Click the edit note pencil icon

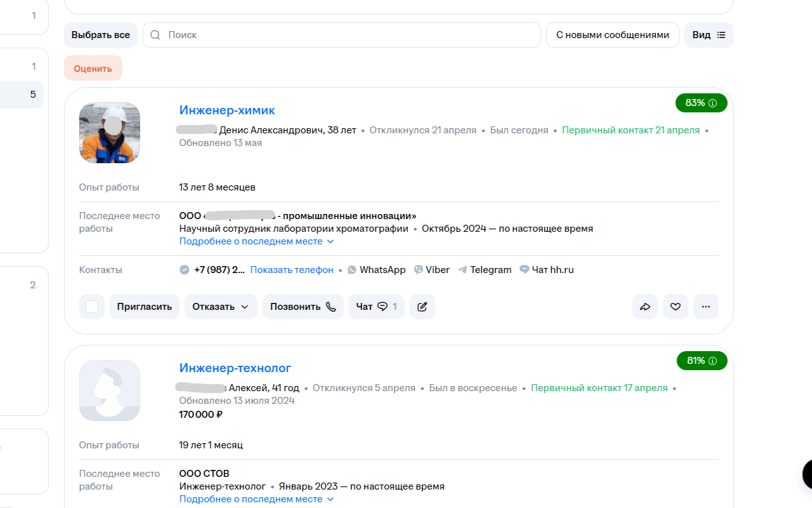422,307
